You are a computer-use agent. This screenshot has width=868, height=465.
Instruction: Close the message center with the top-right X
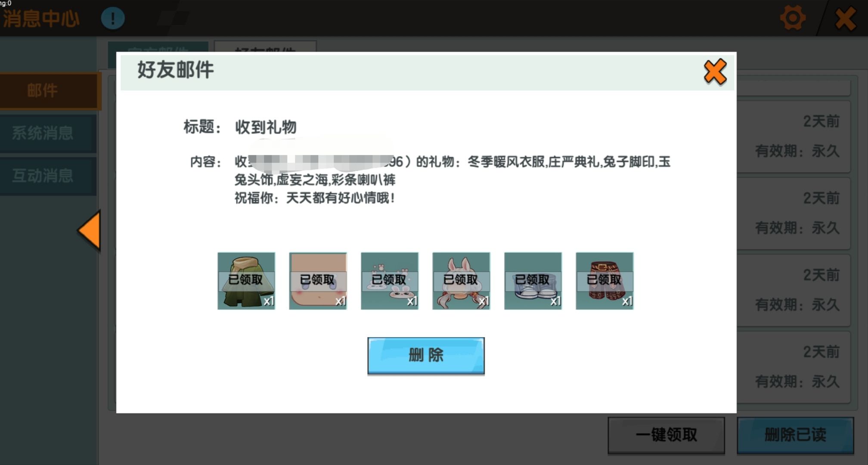[x=845, y=19]
